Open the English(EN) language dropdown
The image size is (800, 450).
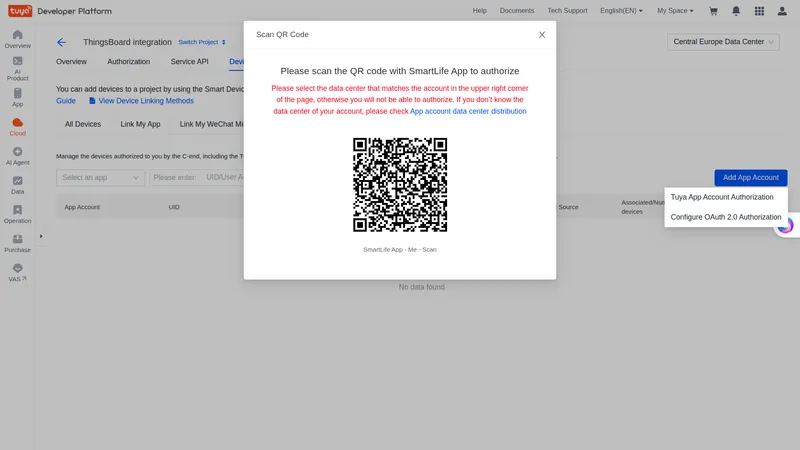621,11
